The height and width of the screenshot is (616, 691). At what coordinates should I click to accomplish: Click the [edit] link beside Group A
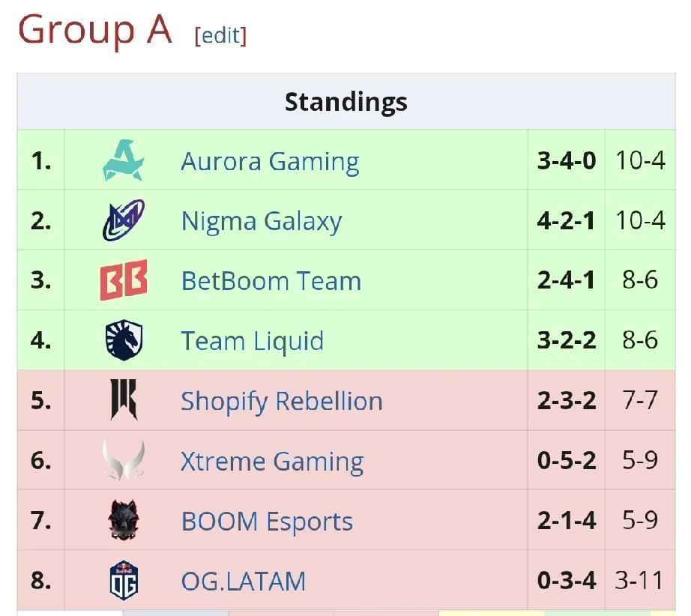tap(220, 36)
